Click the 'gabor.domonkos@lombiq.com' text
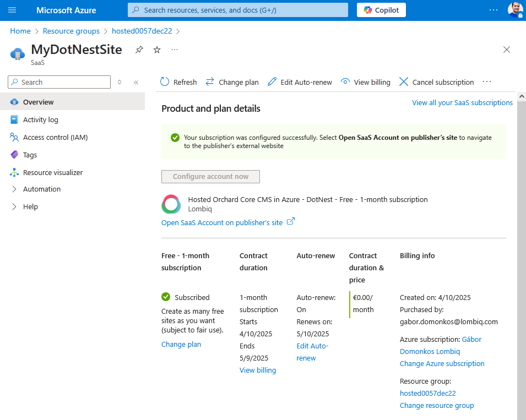 coord(448,322)
